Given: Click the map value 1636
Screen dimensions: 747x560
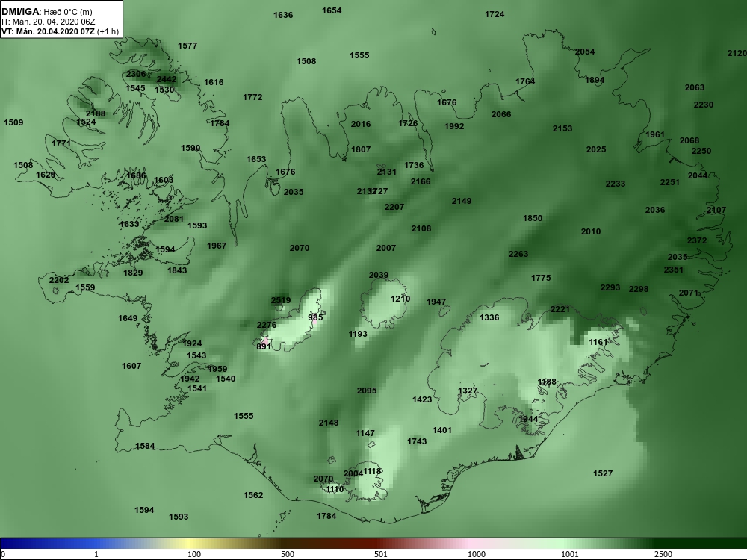Looking at the screenshot, I should pyautogui.click(x=283, y=15).
